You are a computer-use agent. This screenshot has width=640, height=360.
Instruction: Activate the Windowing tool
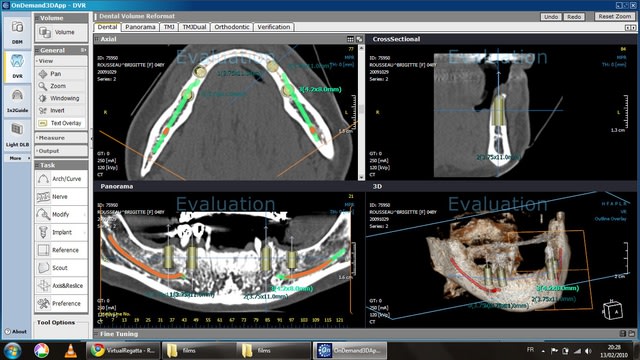[61, 98]
